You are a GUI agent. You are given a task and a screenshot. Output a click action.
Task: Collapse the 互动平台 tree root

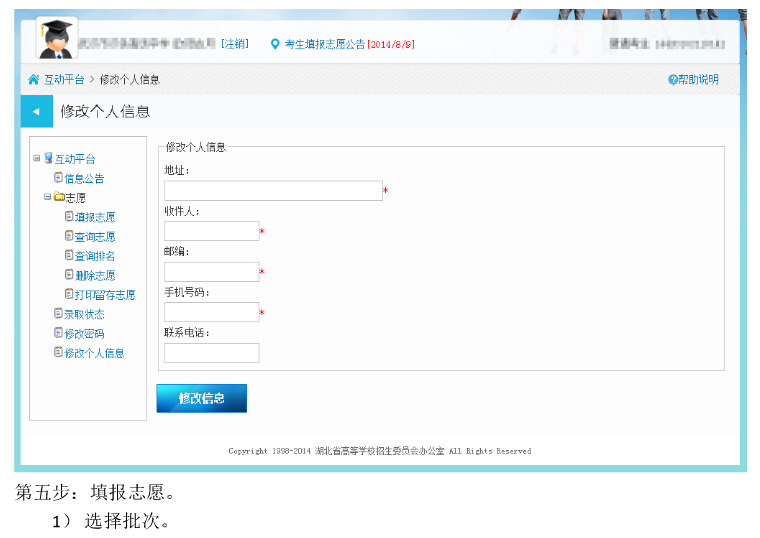(37, 158)
